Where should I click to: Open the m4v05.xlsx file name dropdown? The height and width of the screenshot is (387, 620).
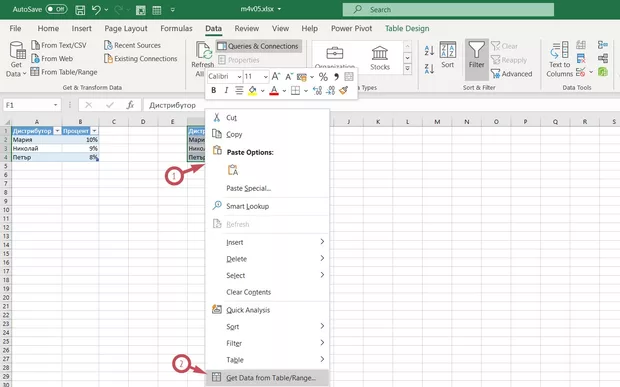[279, 9]
